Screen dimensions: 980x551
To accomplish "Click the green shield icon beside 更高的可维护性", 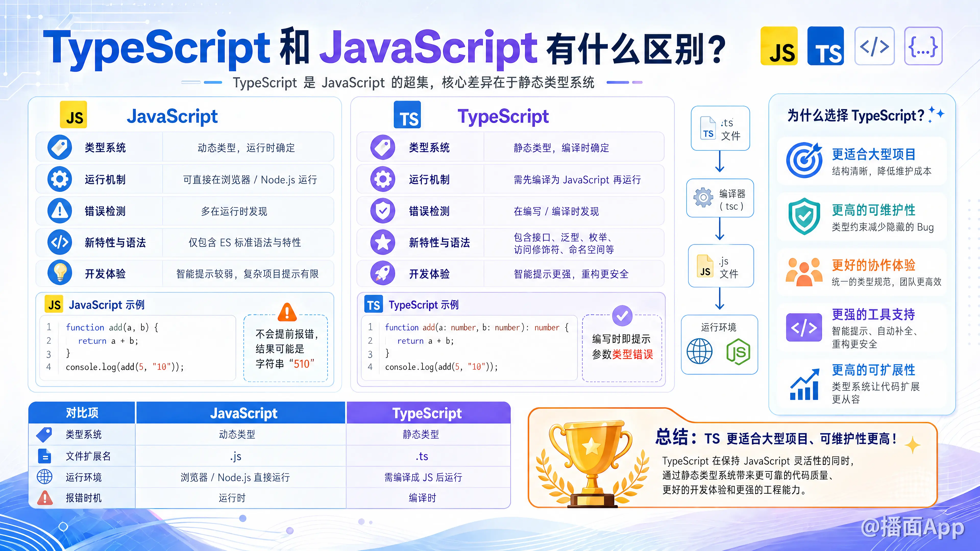I will click(x=804, y=216).
